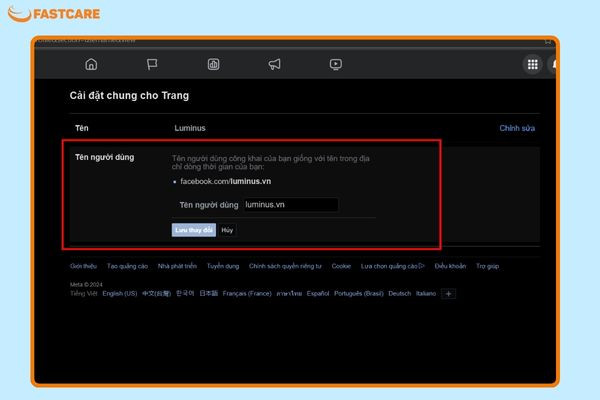Open Trợ giúp footer link

point(488,266)
